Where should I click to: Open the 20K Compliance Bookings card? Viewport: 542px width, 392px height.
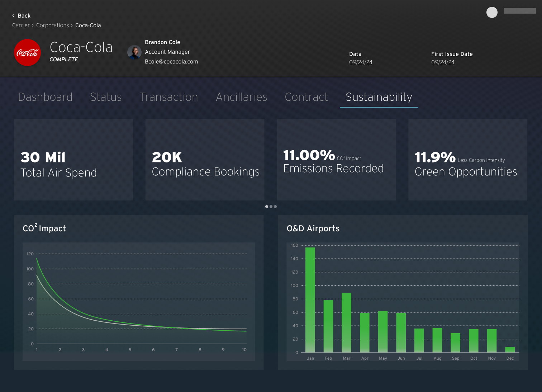click(205, 160)
